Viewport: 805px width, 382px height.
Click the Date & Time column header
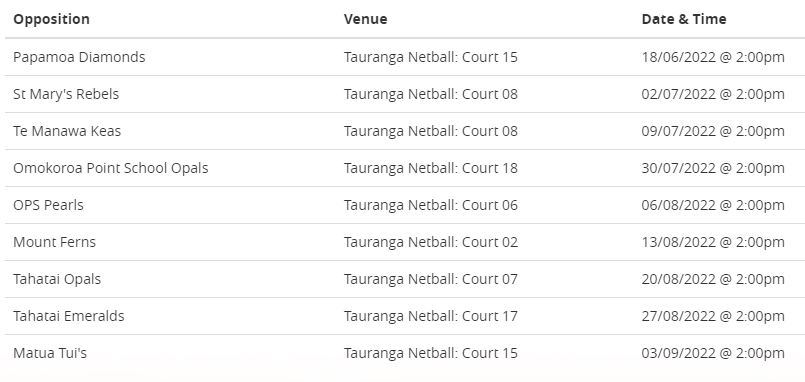pos(684,19)
